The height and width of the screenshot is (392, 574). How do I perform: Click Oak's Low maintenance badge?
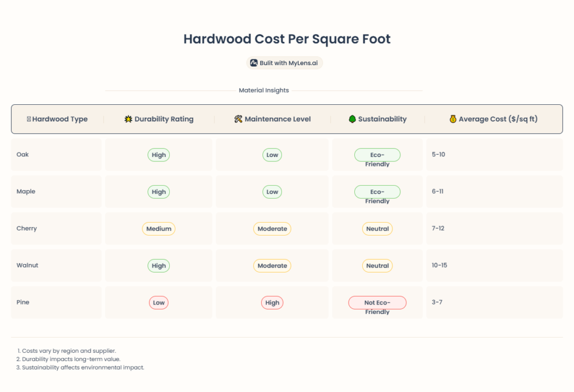coord(272,155)
